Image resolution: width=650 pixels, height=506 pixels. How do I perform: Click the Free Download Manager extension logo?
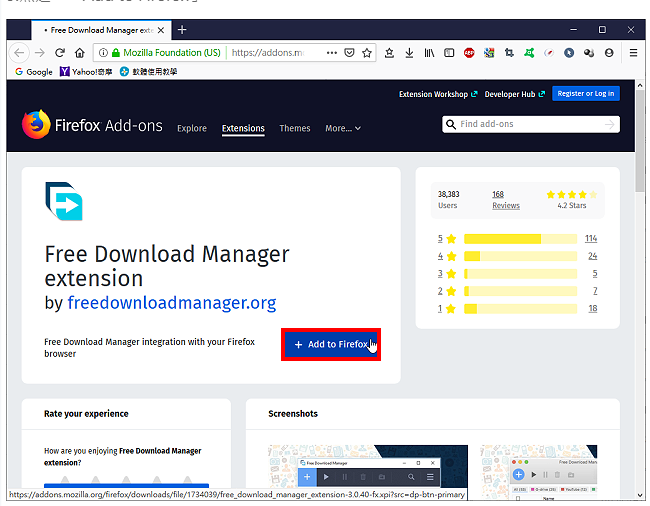(64, 201)
